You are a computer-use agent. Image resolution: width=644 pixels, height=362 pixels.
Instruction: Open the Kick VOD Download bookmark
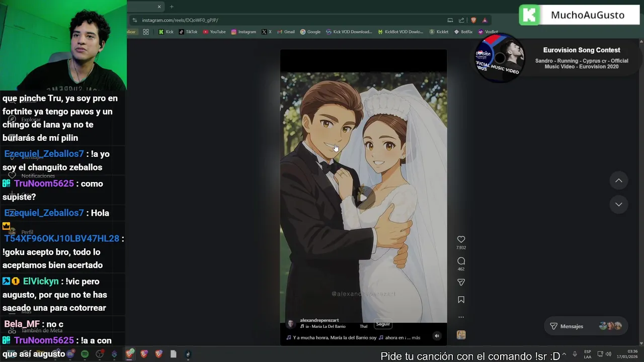pos(349,32)
